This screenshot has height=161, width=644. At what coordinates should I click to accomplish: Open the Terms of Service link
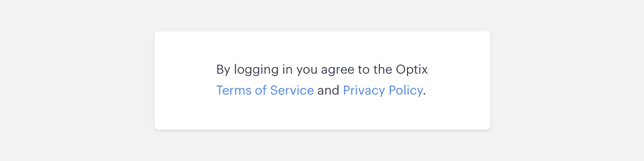[265, 90]
